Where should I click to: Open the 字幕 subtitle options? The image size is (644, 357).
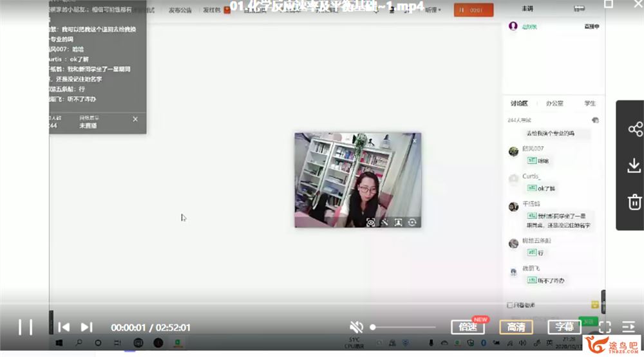[564, 327]
